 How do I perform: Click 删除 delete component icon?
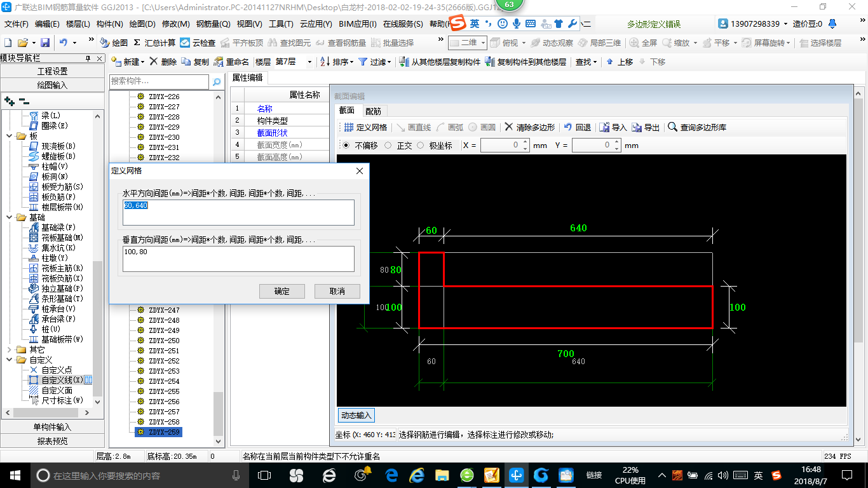(x=163, y=62)
